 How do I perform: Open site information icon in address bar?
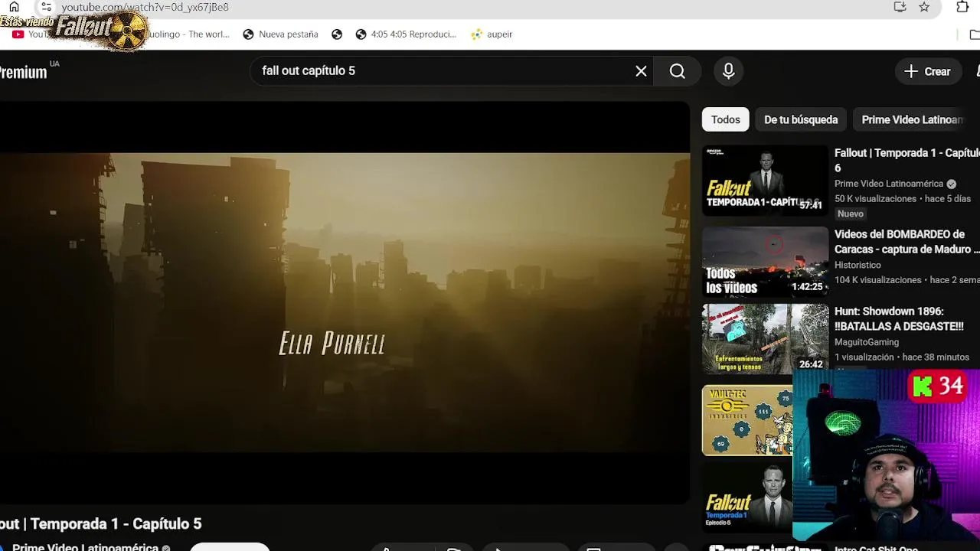click(x=46, y=7)
